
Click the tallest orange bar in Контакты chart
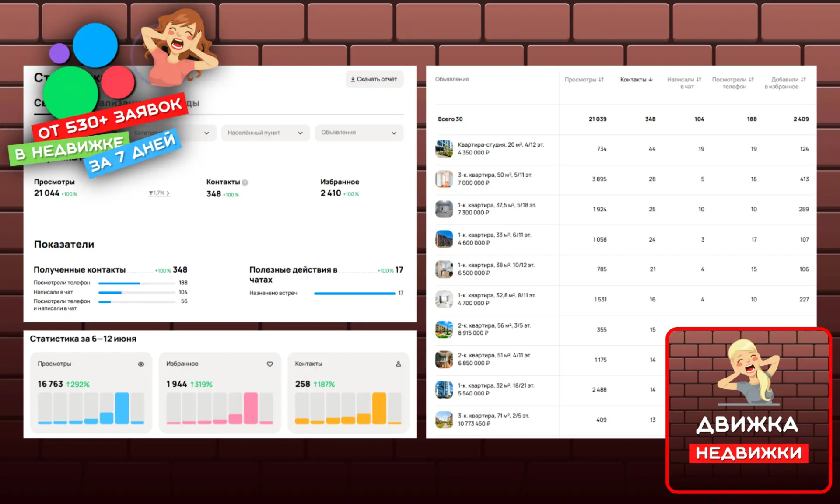[x=379, y=408]
